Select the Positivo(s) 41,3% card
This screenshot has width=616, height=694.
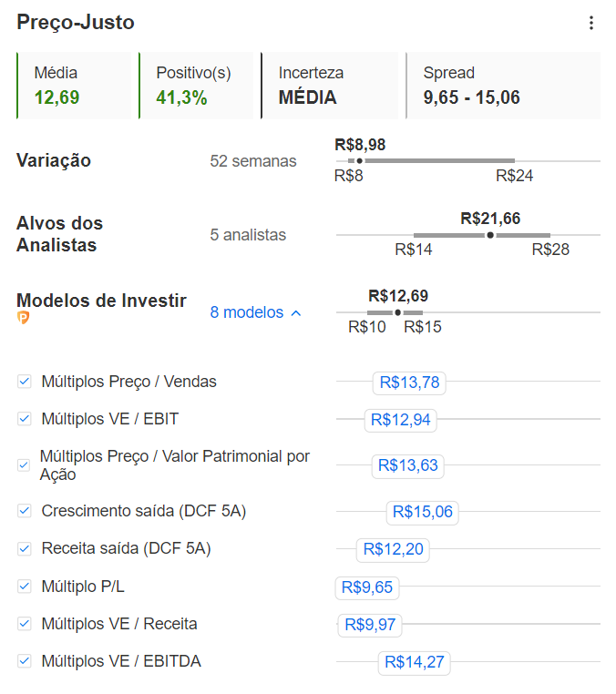195,86
